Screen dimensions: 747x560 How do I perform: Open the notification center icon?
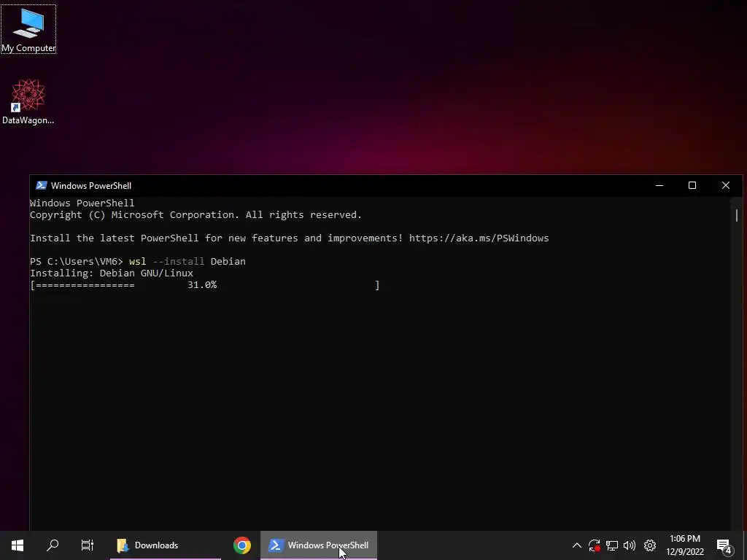click(724, 545)
